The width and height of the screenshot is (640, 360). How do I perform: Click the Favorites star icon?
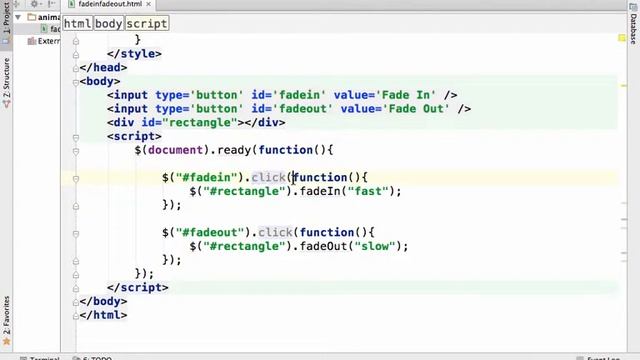click(6, 341)
